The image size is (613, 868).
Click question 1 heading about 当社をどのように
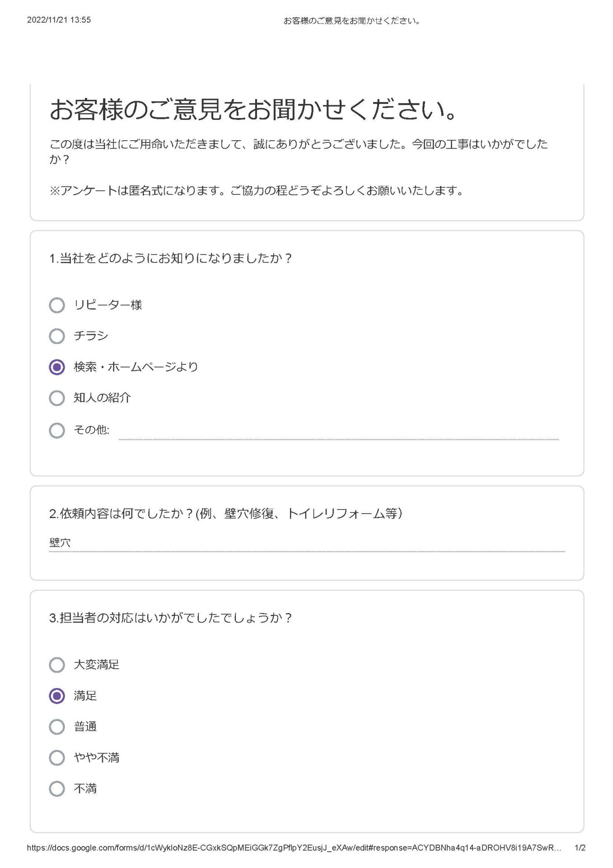(x=171, y=258)
